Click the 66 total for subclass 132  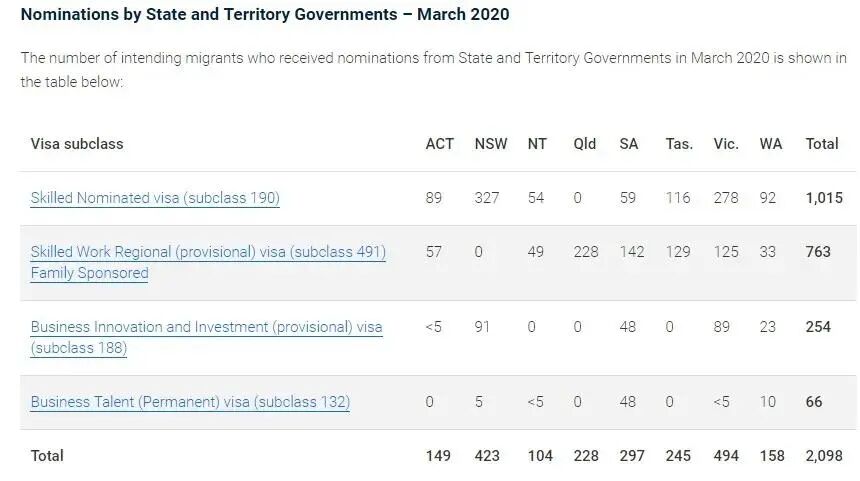pos(814,402)
